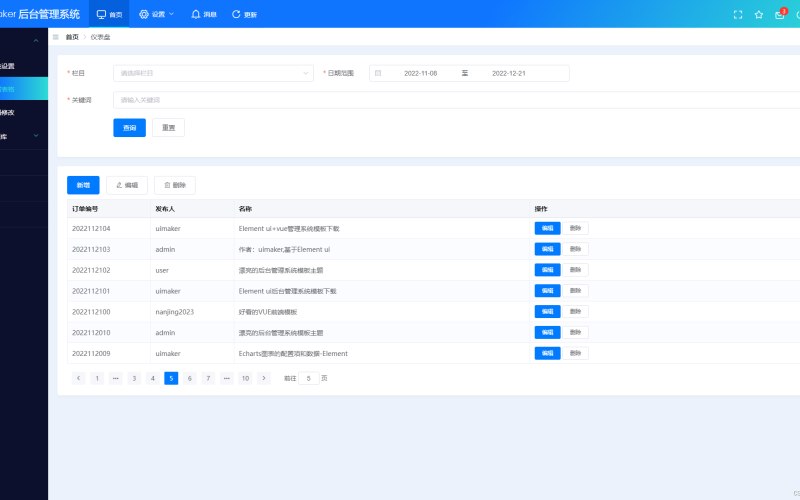Jump to page 7 in the pagination
The width and height of the screenshot is (800, 500).
pos(208,378)
